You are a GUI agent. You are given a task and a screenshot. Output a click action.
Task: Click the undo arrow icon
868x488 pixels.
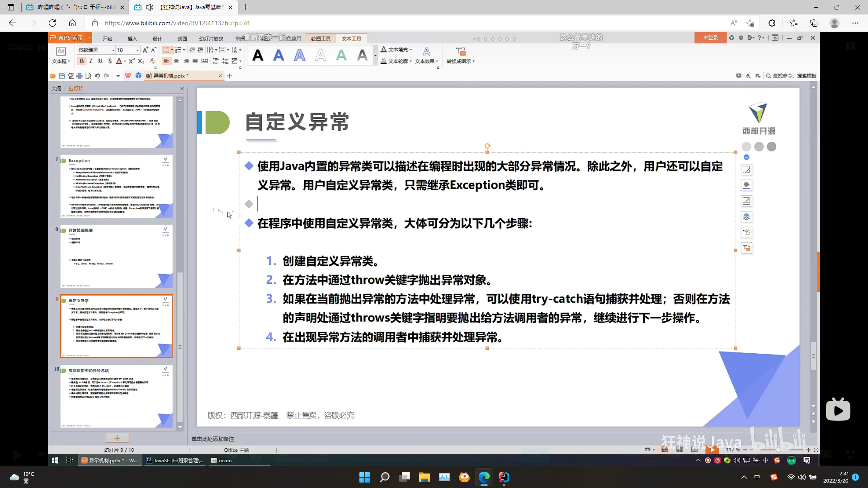97,76
